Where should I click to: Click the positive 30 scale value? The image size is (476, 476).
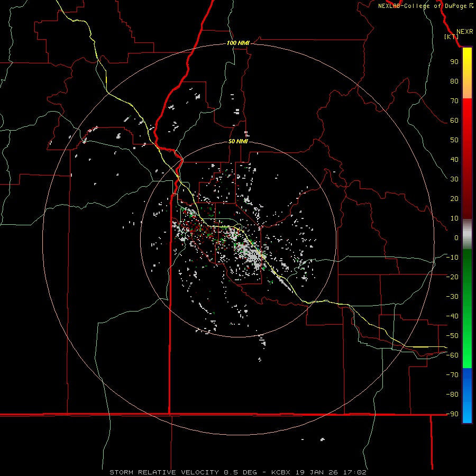point(454,179)
